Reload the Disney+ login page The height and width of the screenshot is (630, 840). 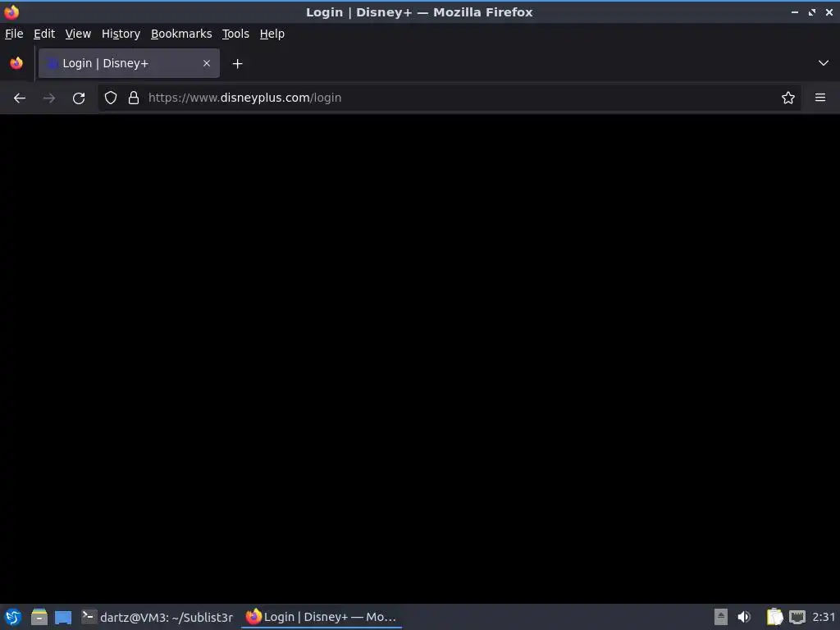(x=79, y=98)
